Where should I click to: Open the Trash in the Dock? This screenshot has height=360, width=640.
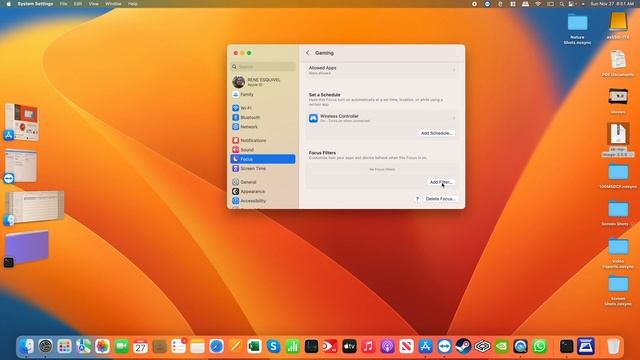[x=613, y=346]
